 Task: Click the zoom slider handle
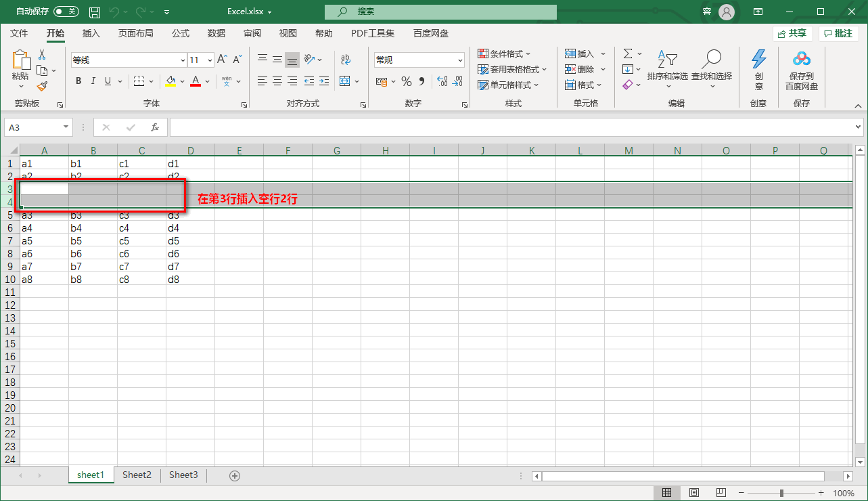[781, 493]
